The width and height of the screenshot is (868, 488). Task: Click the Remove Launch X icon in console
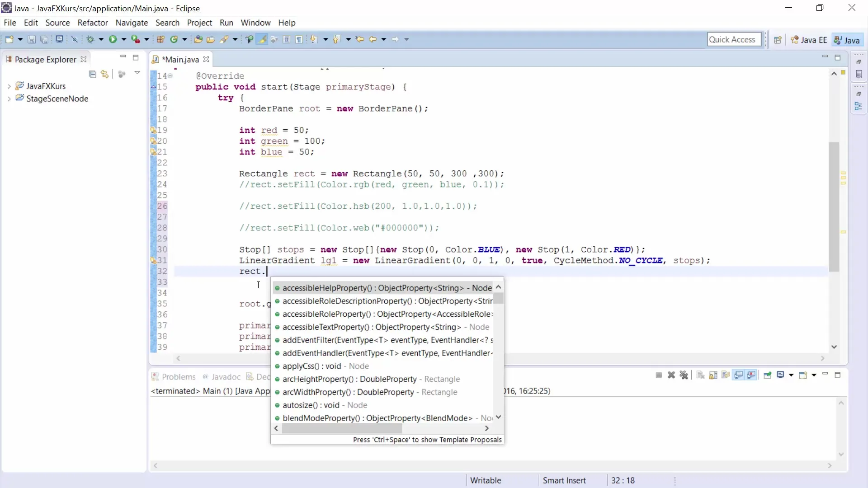(x=671, y=375)
